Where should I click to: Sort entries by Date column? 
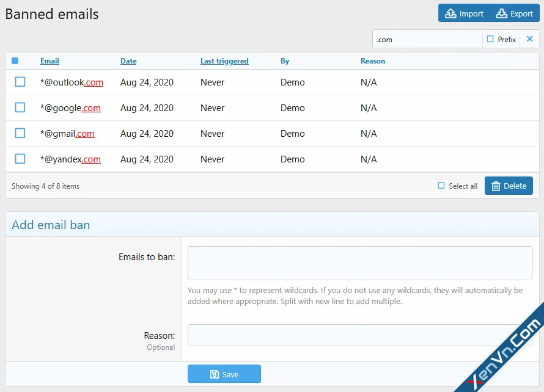pos(128,60)
